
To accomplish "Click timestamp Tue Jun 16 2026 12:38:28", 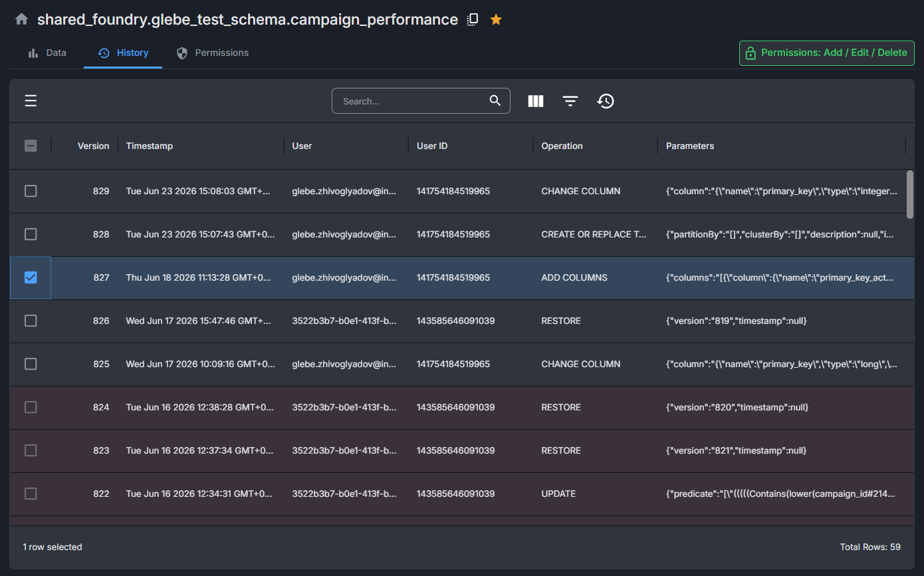I will (199, 407).
